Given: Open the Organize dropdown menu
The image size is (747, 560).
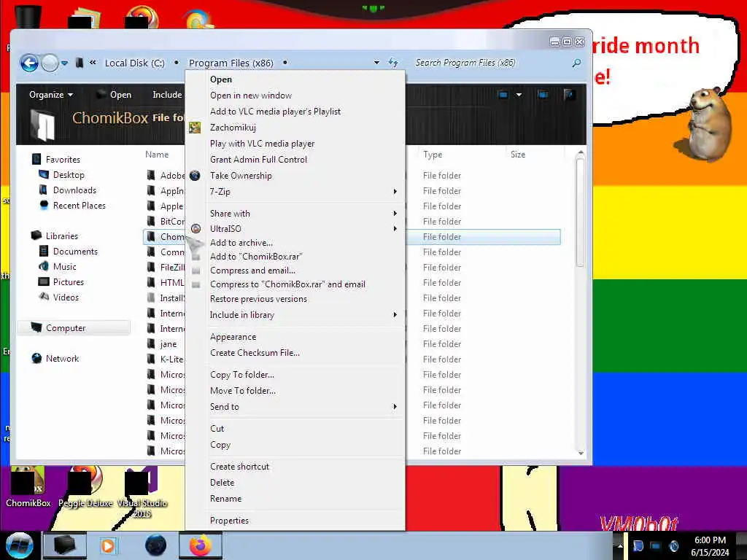Looking at the screenshot, I should pyautogui.click(x=51, y=95).
